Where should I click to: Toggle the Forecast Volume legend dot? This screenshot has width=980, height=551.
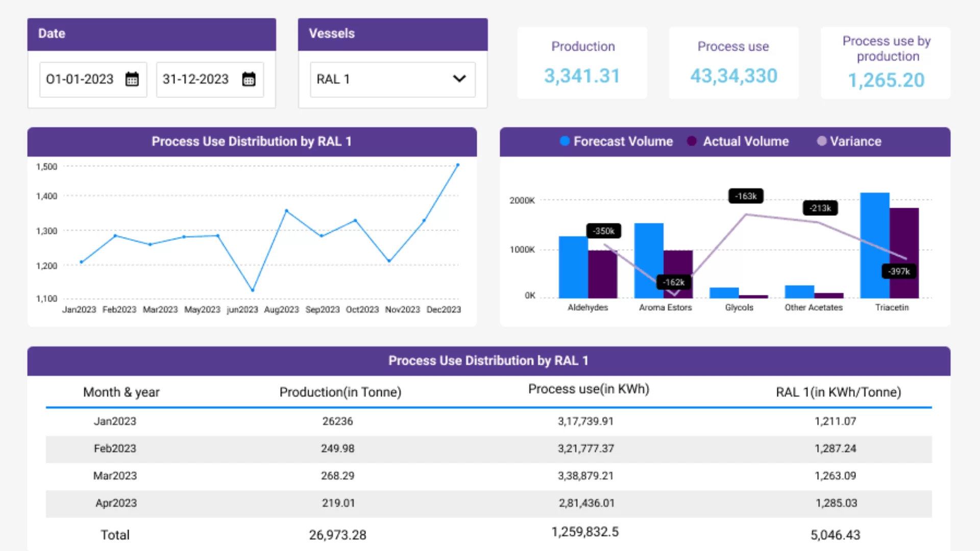(565, 141)
